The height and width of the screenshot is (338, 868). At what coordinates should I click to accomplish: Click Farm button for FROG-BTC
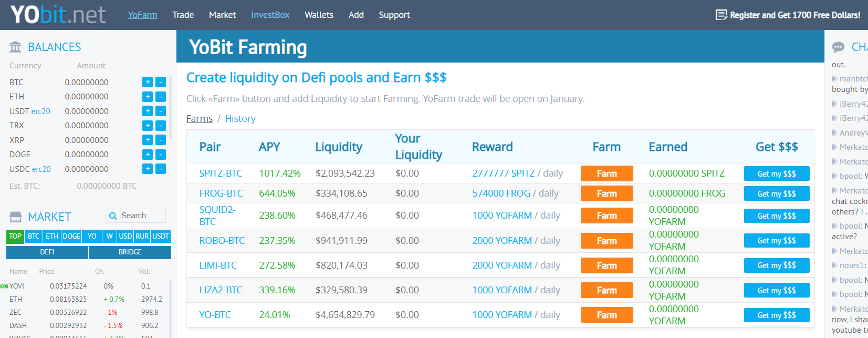(x=606, y=193)
